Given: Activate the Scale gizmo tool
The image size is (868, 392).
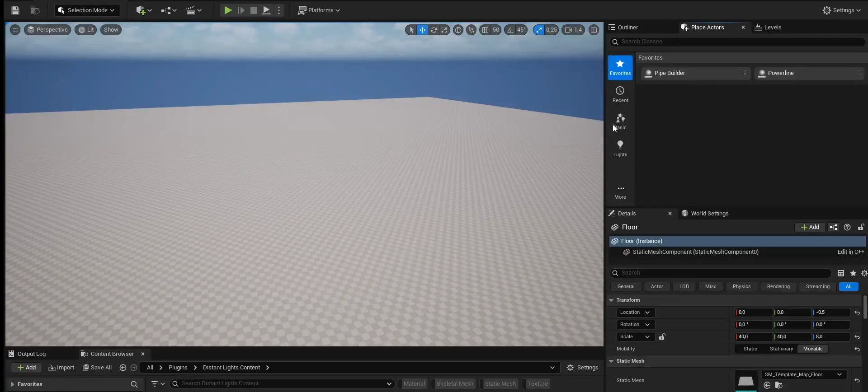Looking at the screenshot, I should pyautogui.click(x=444, y=30).
